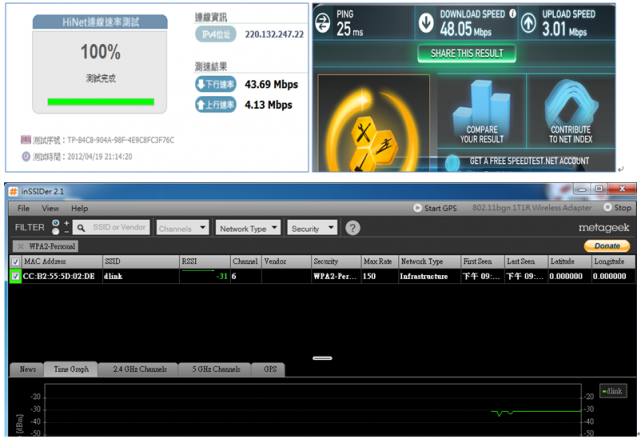Open the Help menu

tap(80, 208)
